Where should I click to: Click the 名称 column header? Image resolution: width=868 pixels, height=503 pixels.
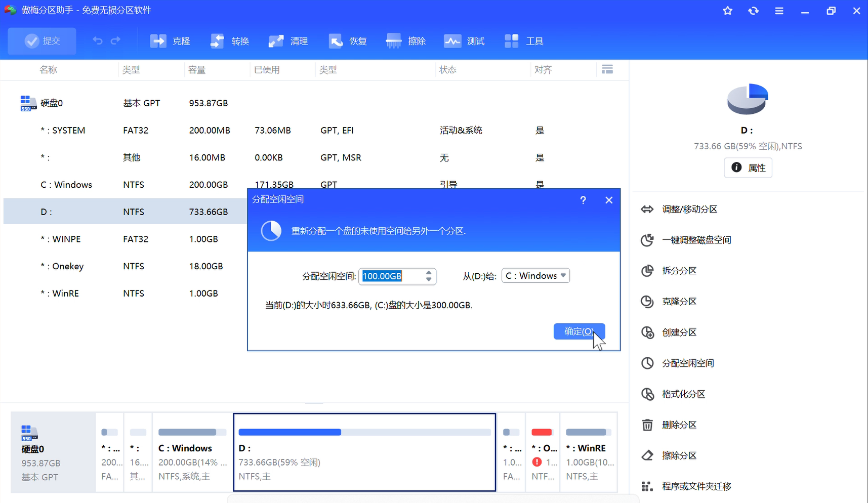tap(49, 70)
